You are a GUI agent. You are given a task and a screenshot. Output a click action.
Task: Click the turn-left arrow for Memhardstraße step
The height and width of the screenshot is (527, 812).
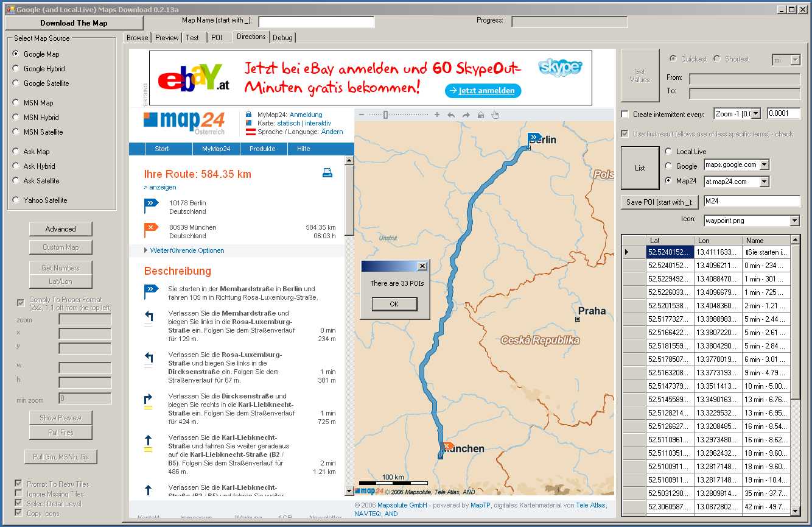coord(149,316)
